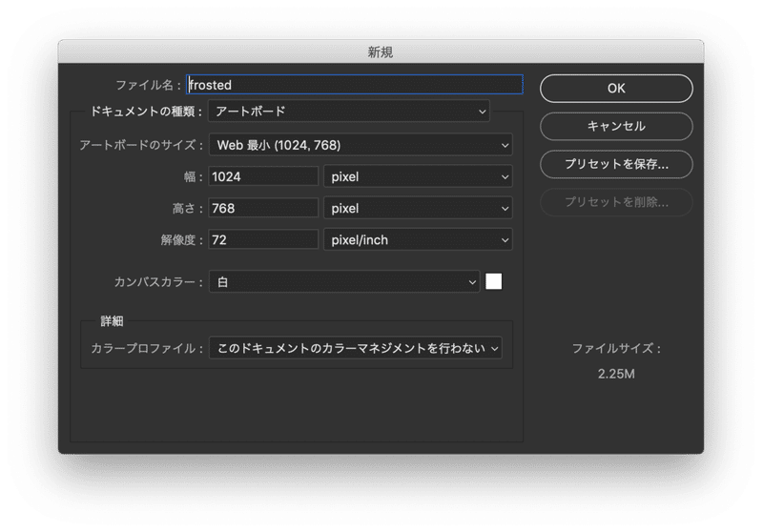Viewport: 763px width, 532px height.
Task: Click the 幅 value field 1024
Action: (263, 176)
